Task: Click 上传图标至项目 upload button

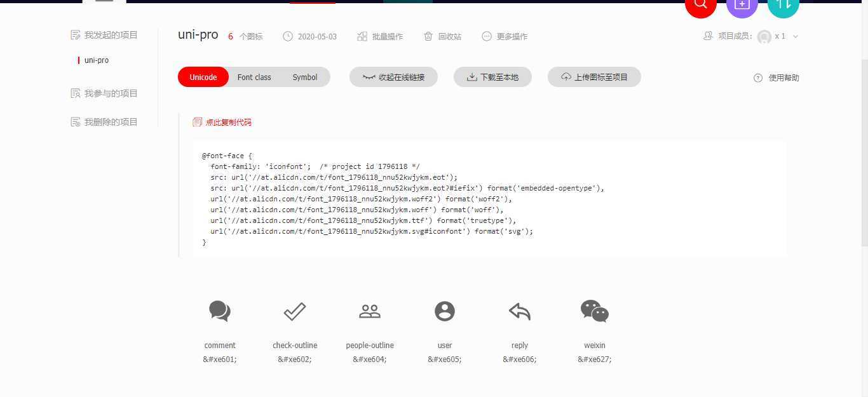Action: pyautogui.click(x=594, y=77)
